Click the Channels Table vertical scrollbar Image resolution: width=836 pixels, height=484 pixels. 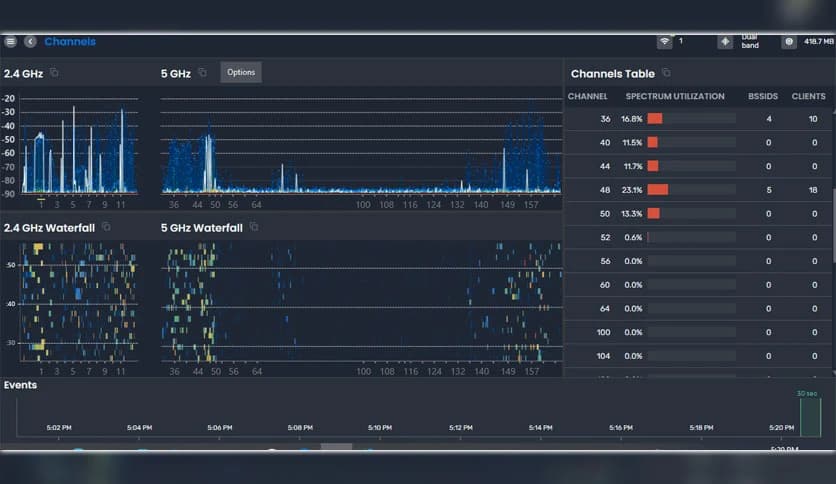[x=833, y=227]
